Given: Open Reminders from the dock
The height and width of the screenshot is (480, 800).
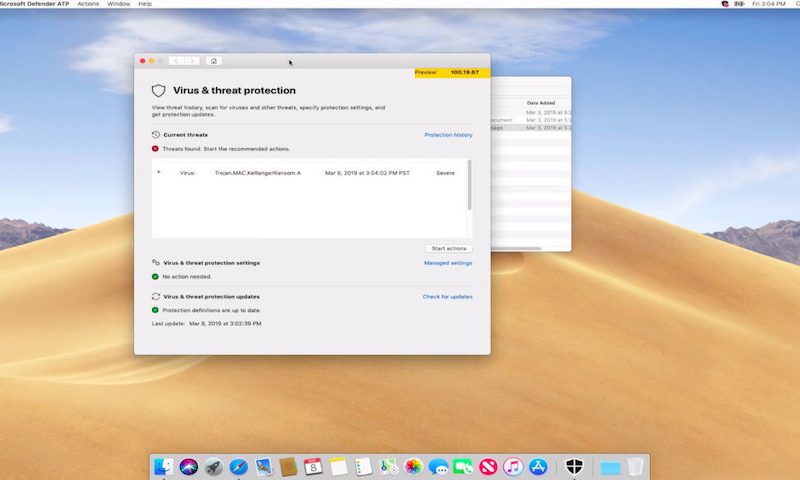Looking at the screenshot, I should tap(363, 466).
